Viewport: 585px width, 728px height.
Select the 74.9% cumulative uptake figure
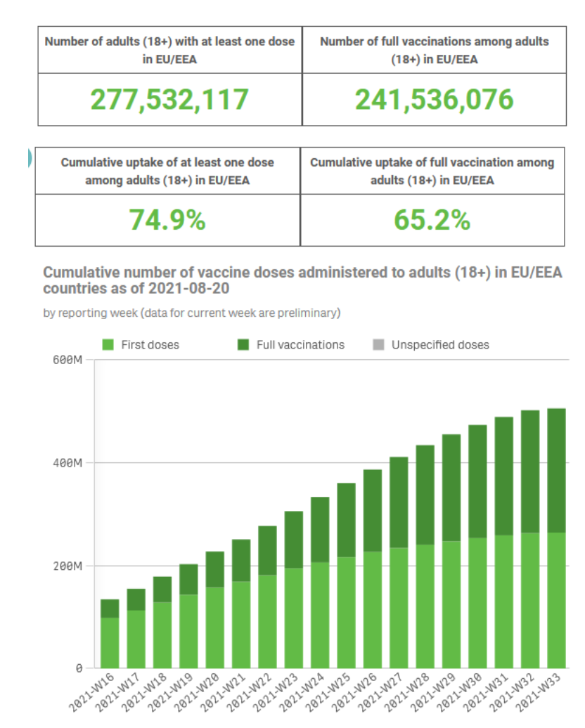[x=167, y=220]
